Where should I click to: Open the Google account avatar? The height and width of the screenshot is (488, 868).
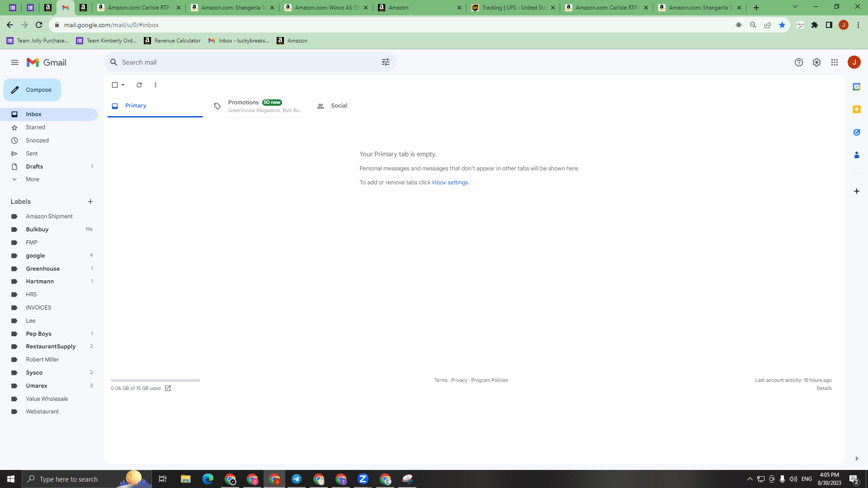(854, 62)
